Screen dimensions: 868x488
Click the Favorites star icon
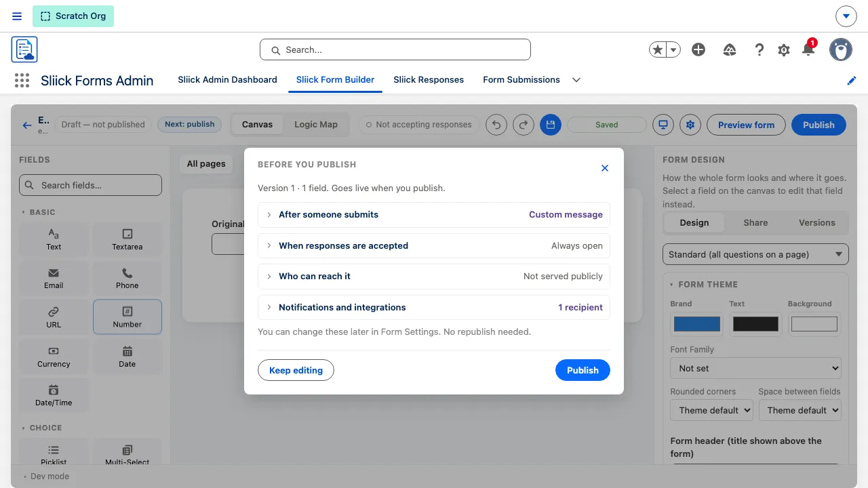(657, 50)
